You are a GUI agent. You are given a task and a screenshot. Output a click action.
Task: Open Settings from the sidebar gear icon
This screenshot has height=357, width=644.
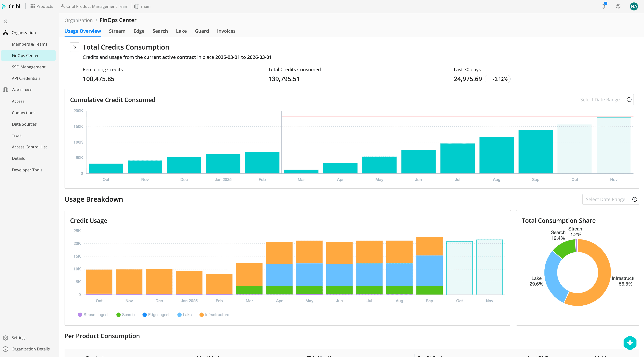5,337
